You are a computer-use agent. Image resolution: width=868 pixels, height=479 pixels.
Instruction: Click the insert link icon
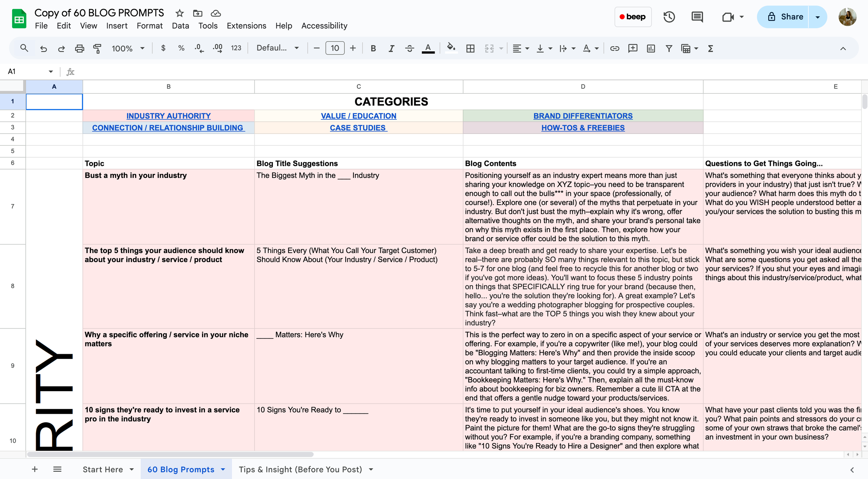(615, 49)
